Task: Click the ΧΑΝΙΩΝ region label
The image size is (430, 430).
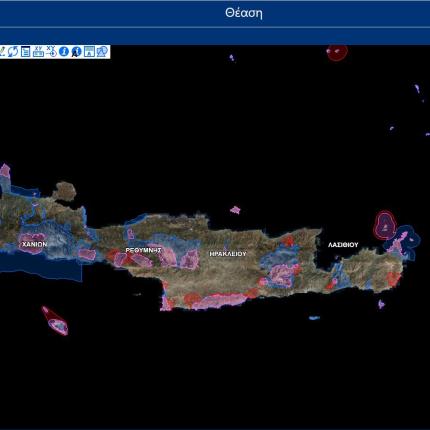Action: point(35,244)
